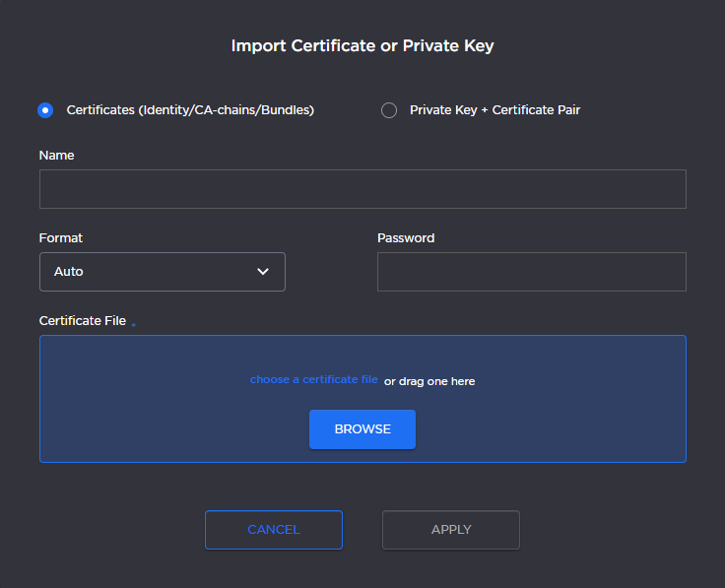Screen dimensions: 725x588
Task: Select the Certificates (Identity/CA-chains/Bundles) radio button
Action: click(x=45, y=110)
